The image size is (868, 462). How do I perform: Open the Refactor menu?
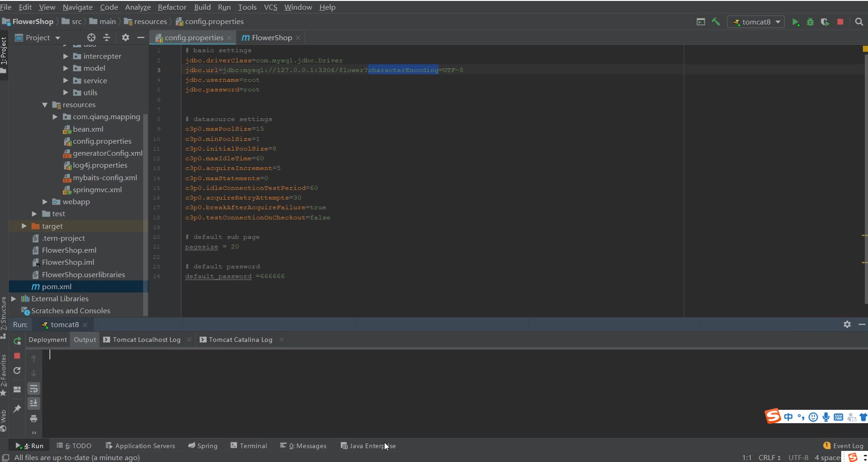click(x=172, y=7)
